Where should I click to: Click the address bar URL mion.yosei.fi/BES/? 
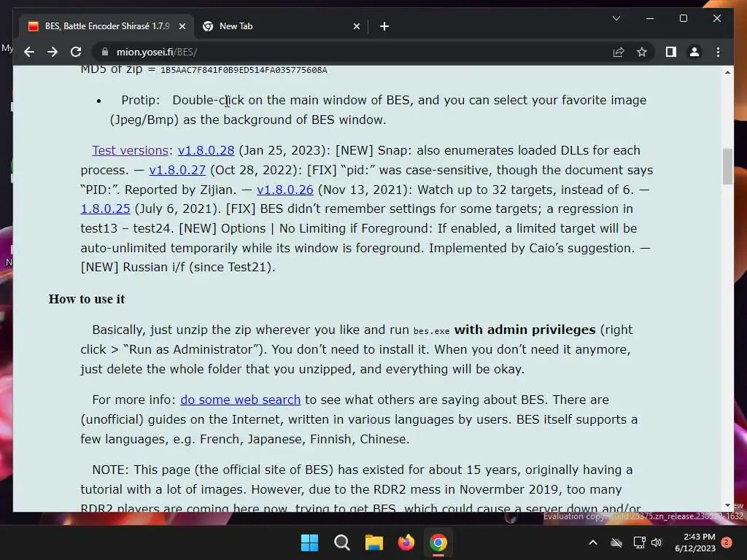coord(157,52)
